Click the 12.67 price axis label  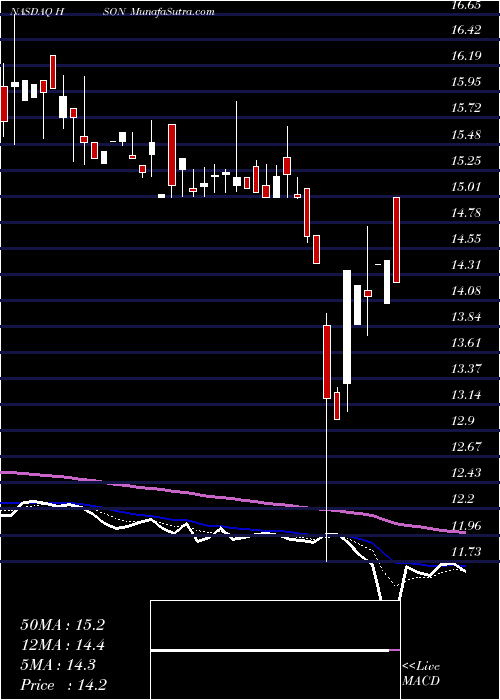point(467,447)
